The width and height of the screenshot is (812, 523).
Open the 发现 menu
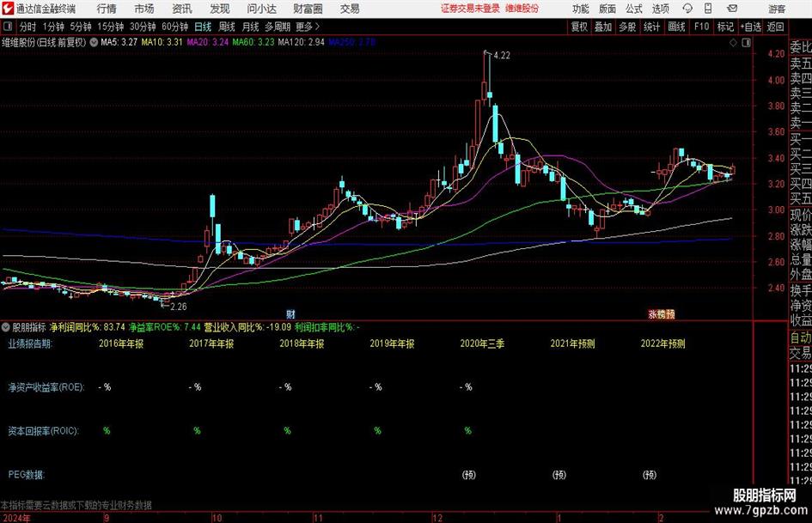(220, 9)
